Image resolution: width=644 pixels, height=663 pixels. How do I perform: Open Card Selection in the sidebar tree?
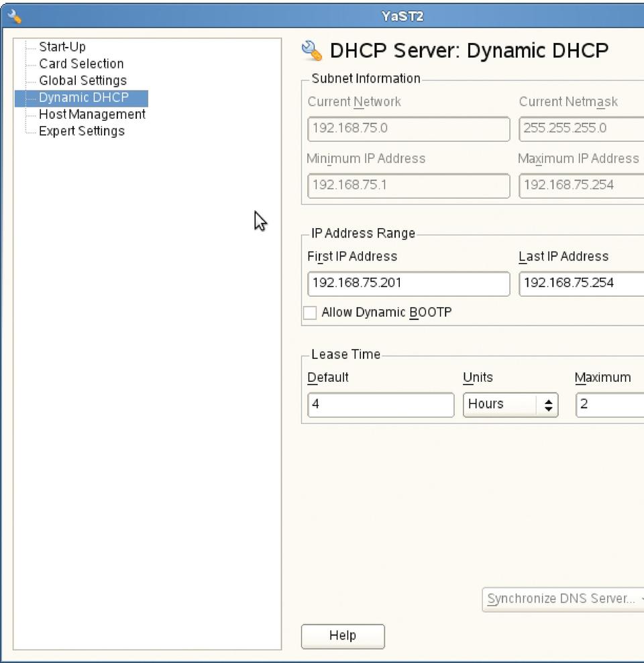[81, 64]
